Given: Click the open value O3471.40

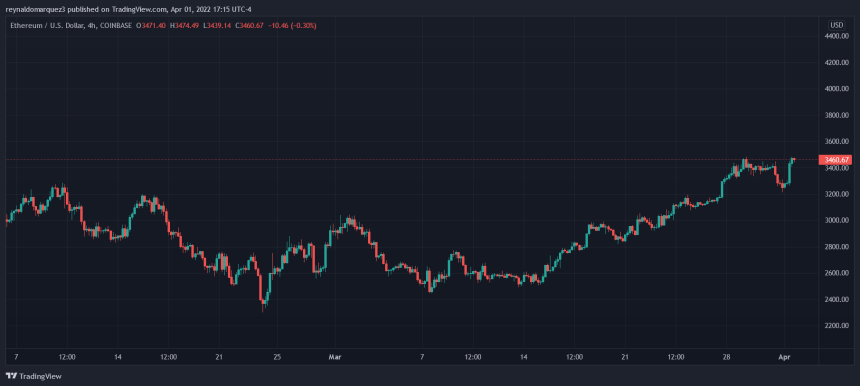Looking at the screenshot, I should pyautogui.click(x=152, y=26).
